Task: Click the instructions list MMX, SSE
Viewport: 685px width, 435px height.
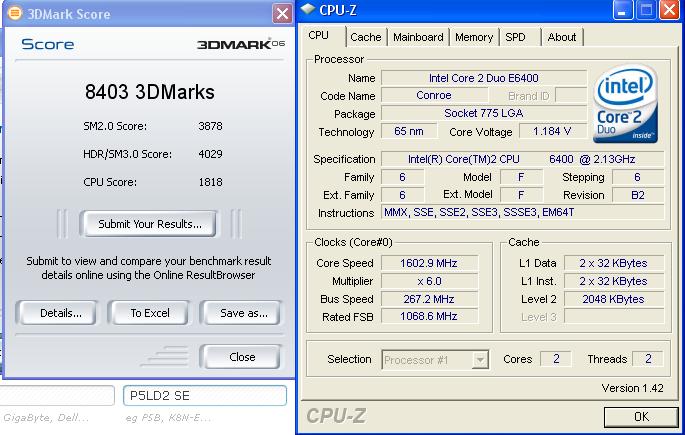Action: pos(522,212)
